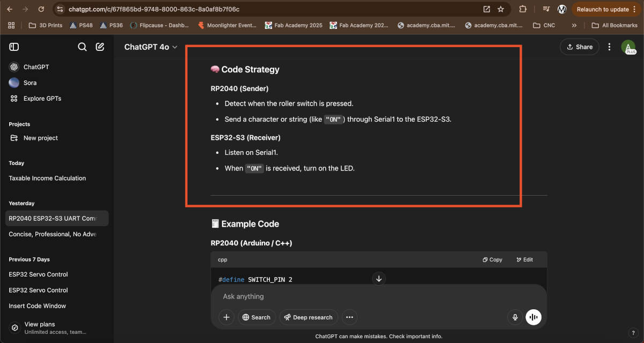Show all bookmarks via the double chevron
644x343 pixels.
(x=574, y=25)
